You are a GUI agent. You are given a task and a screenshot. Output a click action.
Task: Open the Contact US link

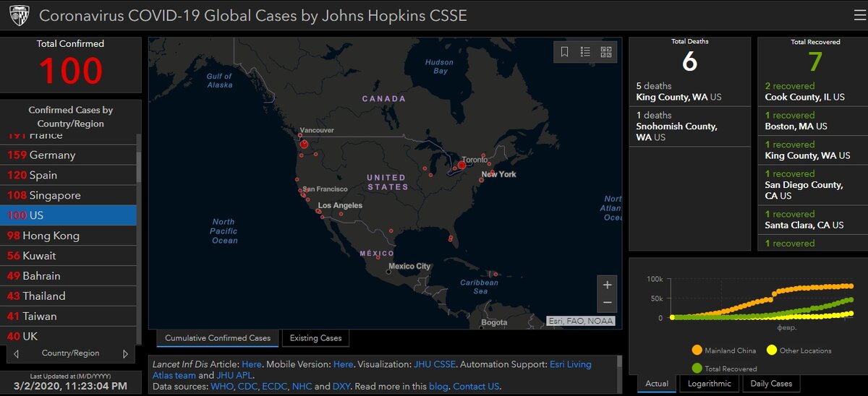[x=477, y=387]
